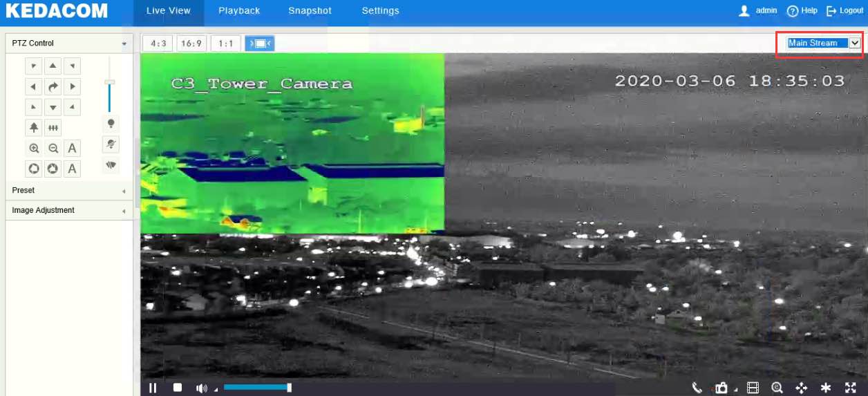Click the asterisk icon in bottom bar
This screenshot has height=396, width=868.
pyautogui.click(x=826, y=388)
